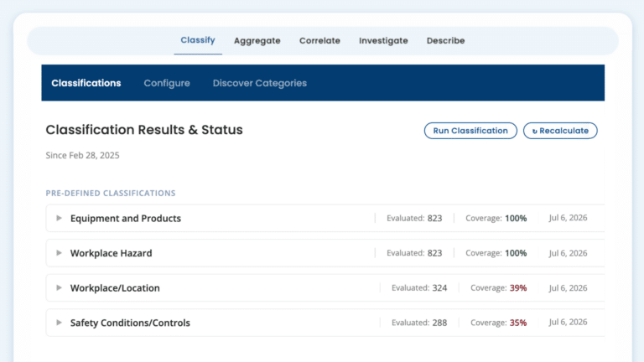Click Jul 6, 2026 in Workplace/Location row
Viewport: 644px width, 362px height.
(x=568, y=288)
